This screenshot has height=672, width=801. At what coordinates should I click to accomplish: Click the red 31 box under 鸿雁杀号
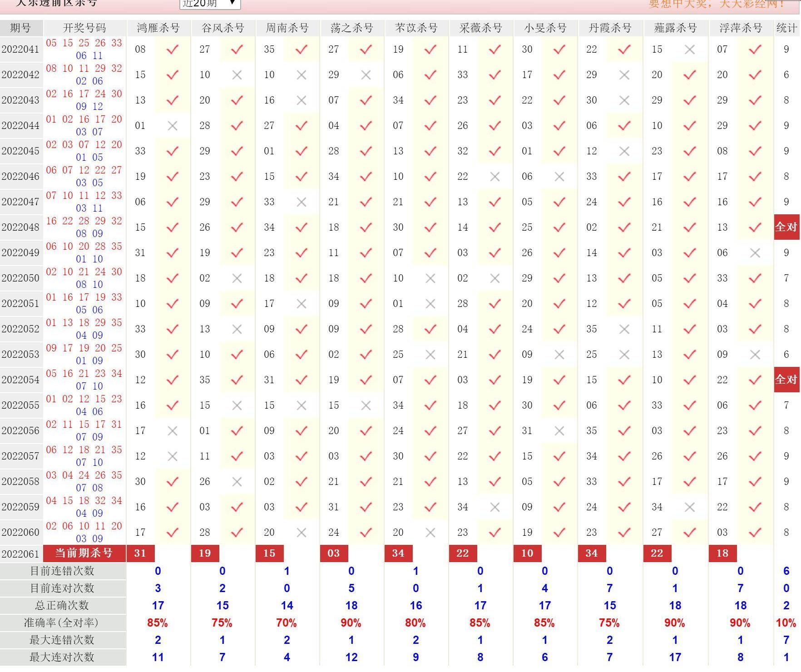pyautogui.click(x=141, y=553)
